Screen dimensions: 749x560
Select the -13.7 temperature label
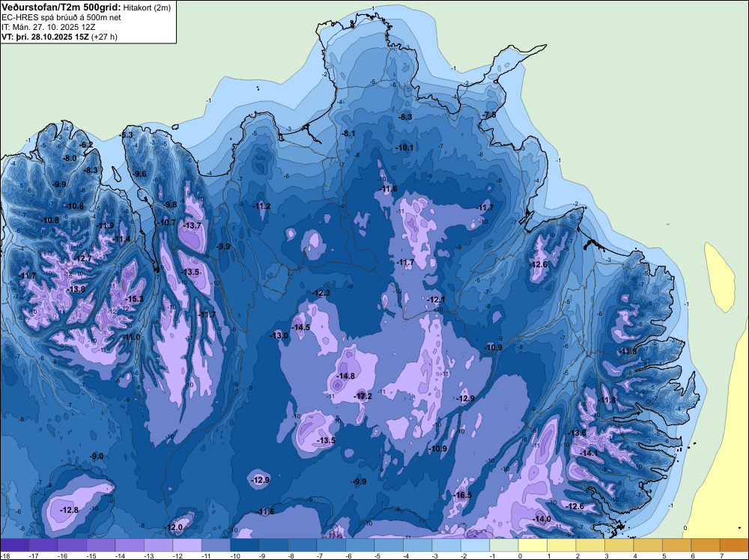(192, 225)
